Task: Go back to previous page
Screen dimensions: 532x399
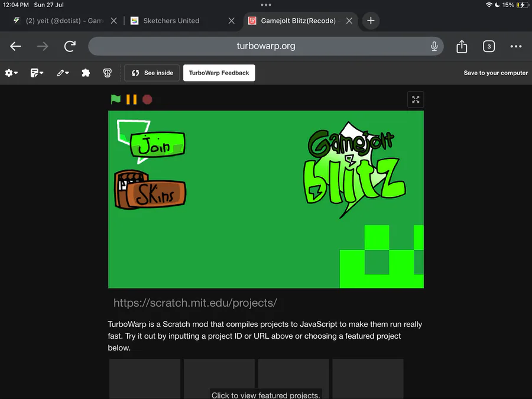Action: 15,46
